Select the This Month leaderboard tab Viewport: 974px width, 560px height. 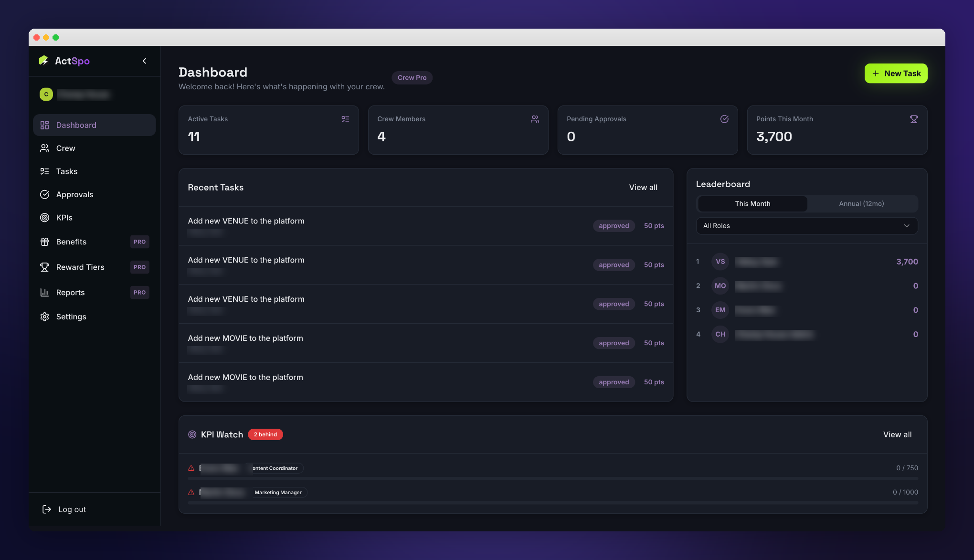point(752,203)
